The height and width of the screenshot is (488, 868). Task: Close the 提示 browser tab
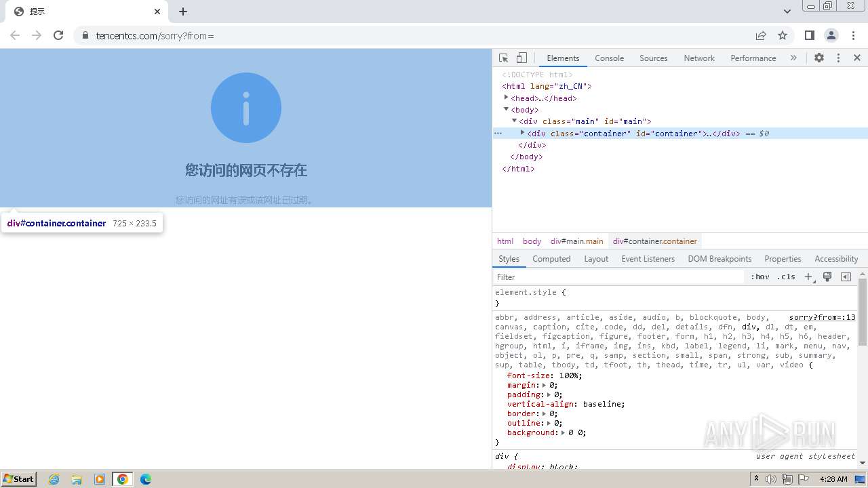click(x=157, y=12)
